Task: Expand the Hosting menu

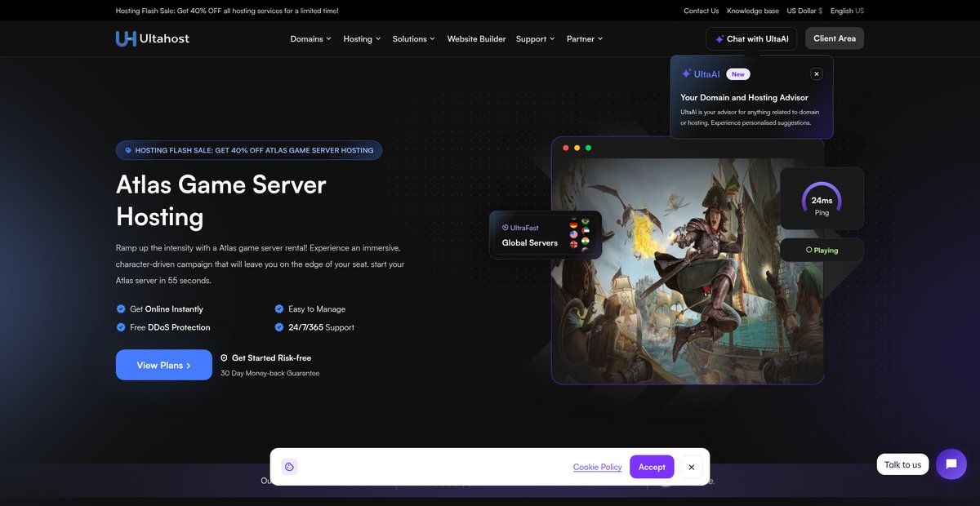Action: click(x=362, y=38)
